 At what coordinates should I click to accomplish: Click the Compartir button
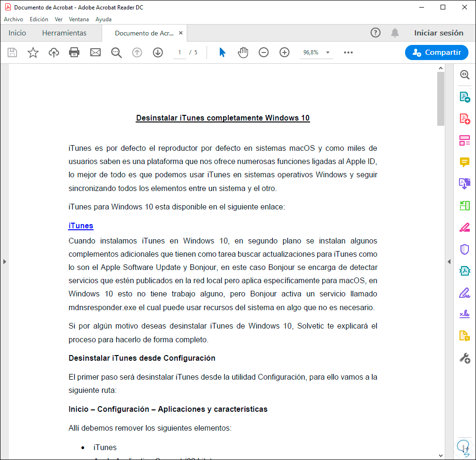[437, 52]
